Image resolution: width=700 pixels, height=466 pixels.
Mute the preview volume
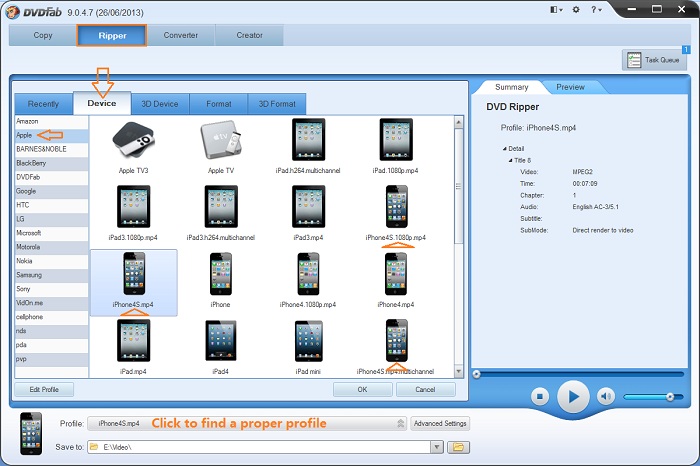[606, 396]
